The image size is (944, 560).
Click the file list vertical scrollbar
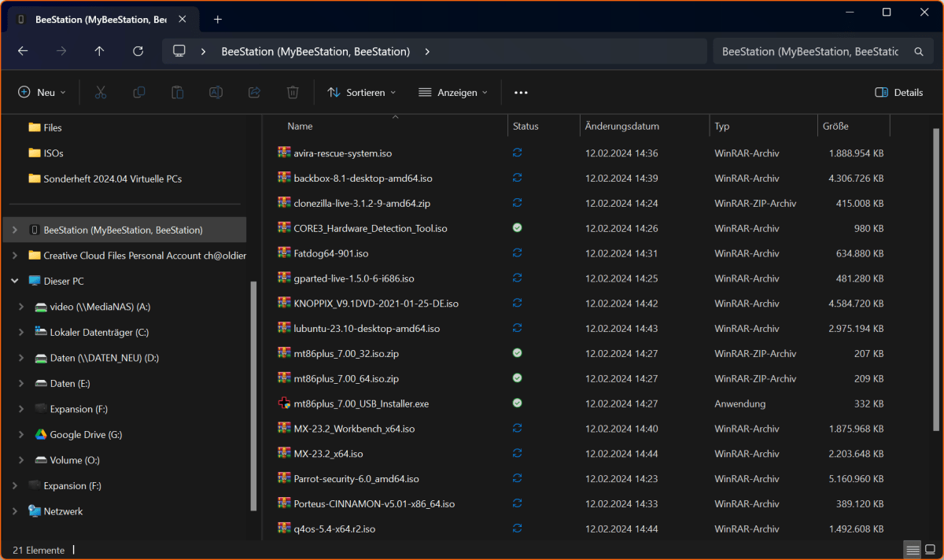[x=936, y=279]
